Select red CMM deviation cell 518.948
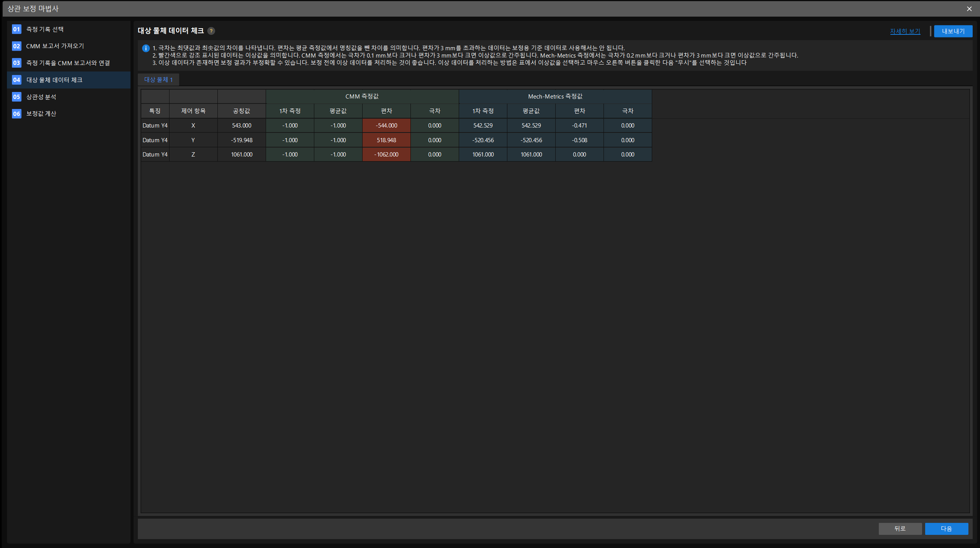 (x=387, y=140)
